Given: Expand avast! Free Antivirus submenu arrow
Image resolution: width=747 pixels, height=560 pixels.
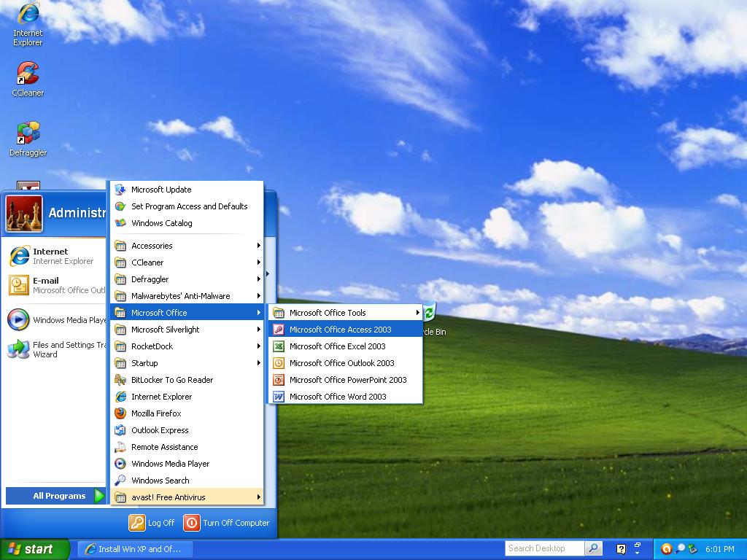Looking at the screenshot, I should point(259,497).
